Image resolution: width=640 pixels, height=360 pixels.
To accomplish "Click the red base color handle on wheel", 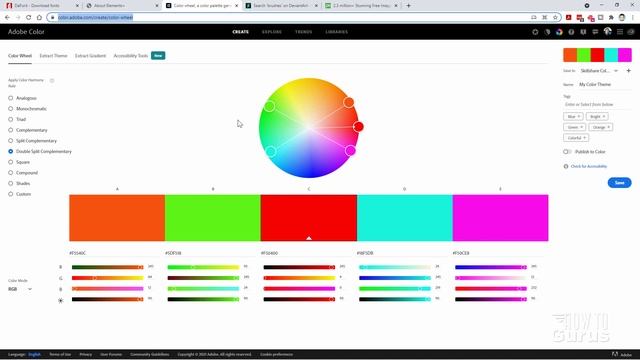I will pyautogui.click(x=358, y=127).
